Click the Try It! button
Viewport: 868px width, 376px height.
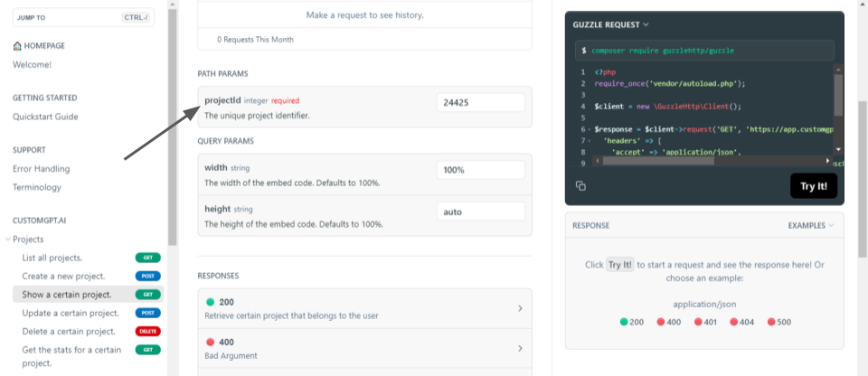coord(814,186)
